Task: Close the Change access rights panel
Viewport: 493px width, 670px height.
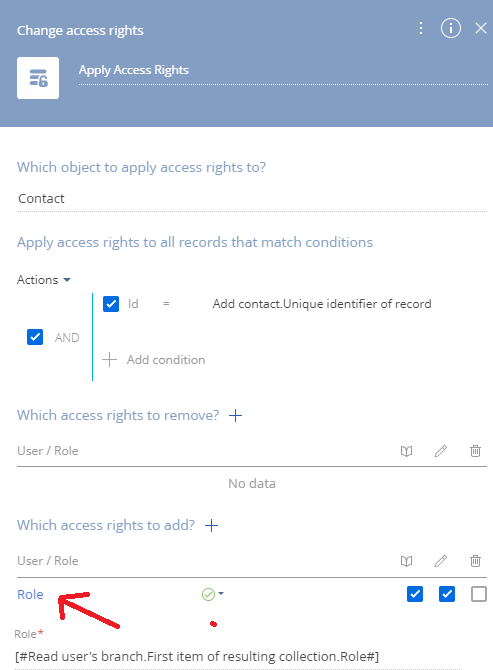Action: coord(481,28)
